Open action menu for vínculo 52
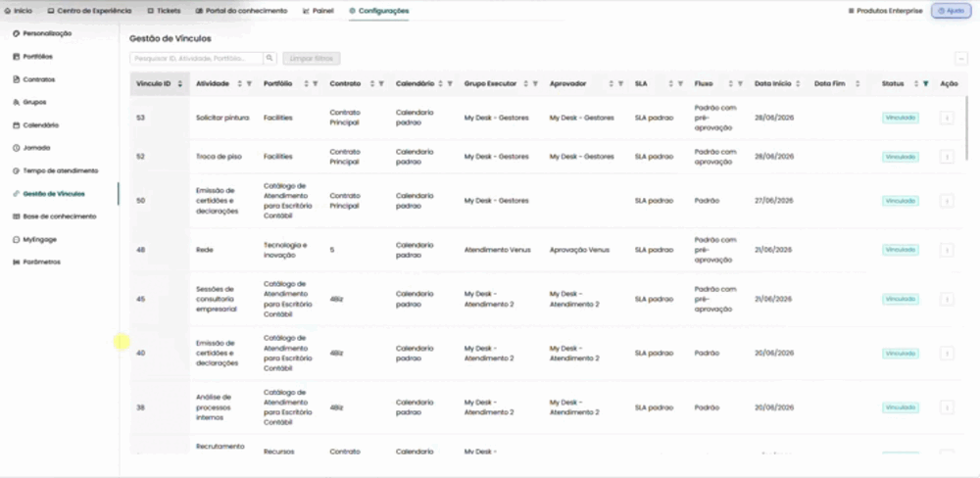 click(x=947, y=157)
